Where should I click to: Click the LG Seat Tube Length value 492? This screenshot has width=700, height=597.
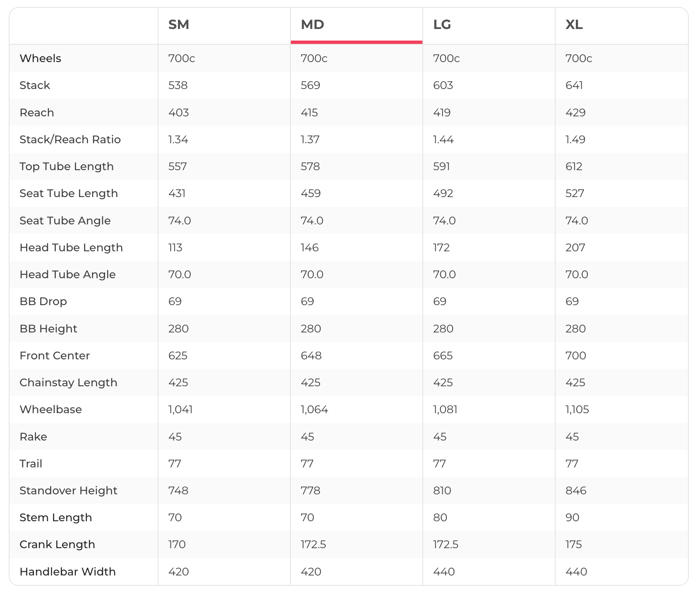pos(443,193)
